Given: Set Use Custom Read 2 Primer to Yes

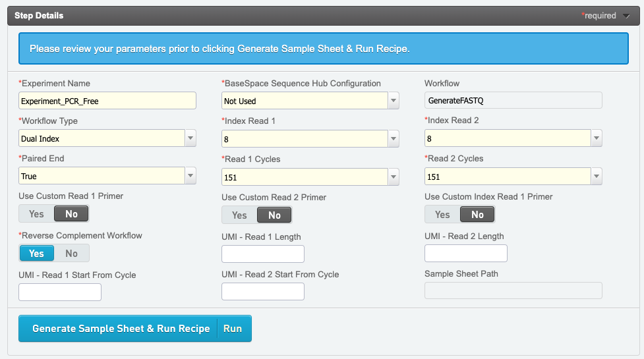Looking at the screenshot, I should pos(239,215).
